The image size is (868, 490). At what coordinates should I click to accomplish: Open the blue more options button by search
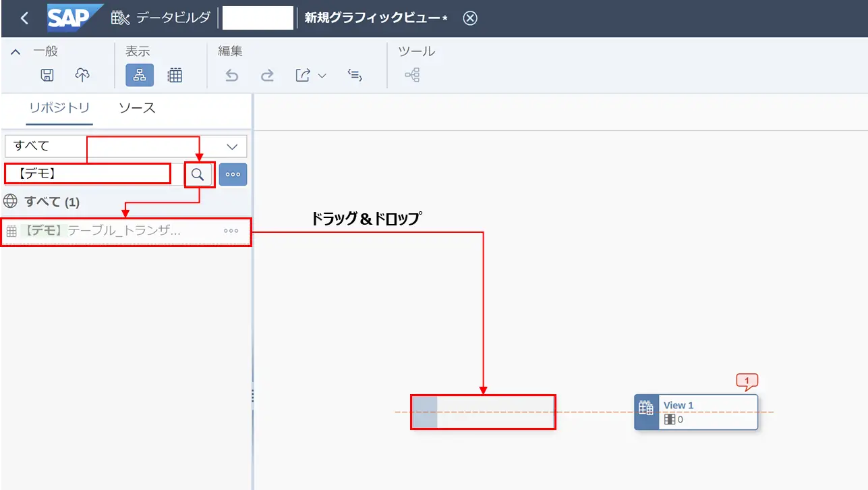[233, 174]
